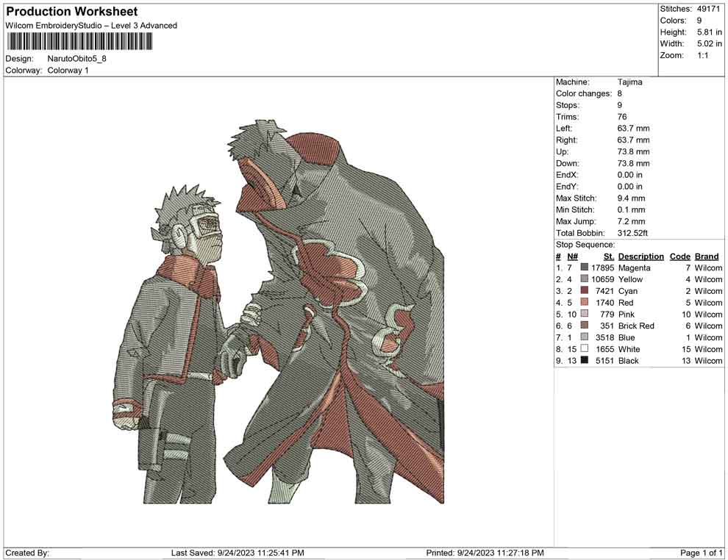Select the Pink thread color swatch
Screen dimensions: 728x560
(585, 314)
